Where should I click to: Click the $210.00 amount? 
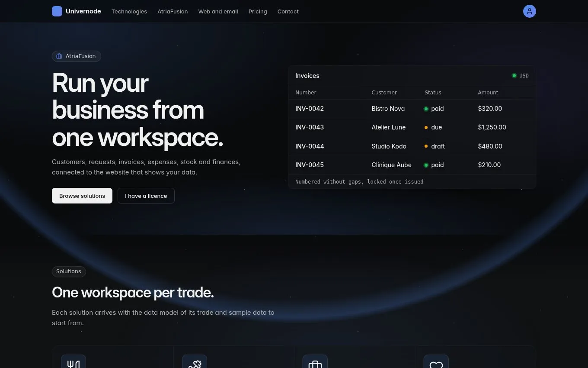click(489, 165)
